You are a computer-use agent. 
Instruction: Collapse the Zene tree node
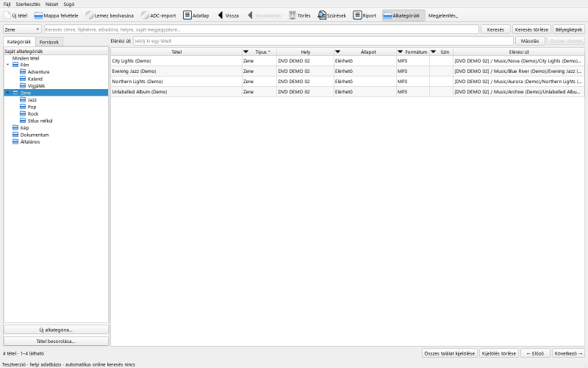click(8, 93)
